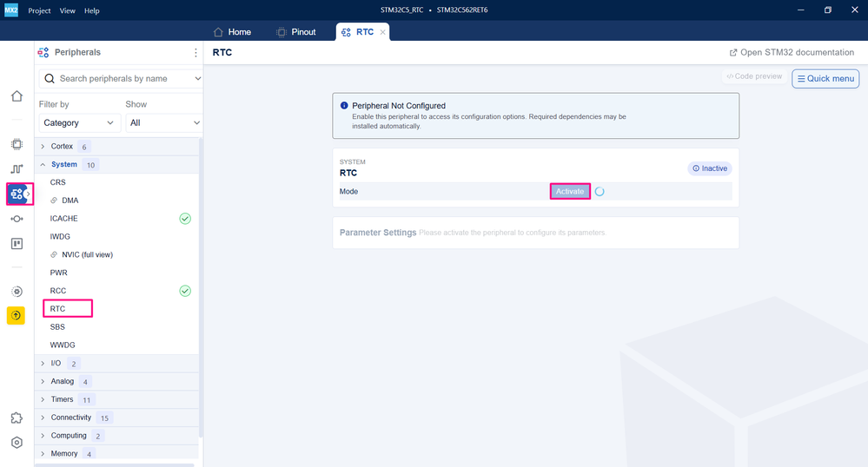Screen dimensions: 868x467
Task: Expand the search field dropdown arrow
Action: pyautogui.click(x=197, y=79)
